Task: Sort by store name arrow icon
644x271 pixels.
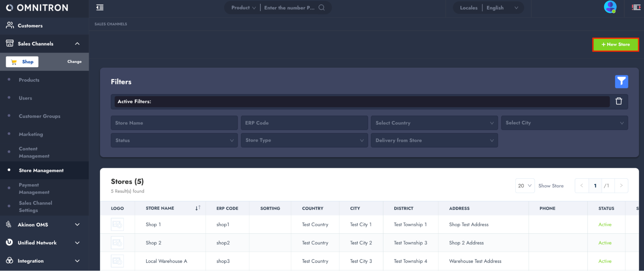Action: [x=198, y=208]
